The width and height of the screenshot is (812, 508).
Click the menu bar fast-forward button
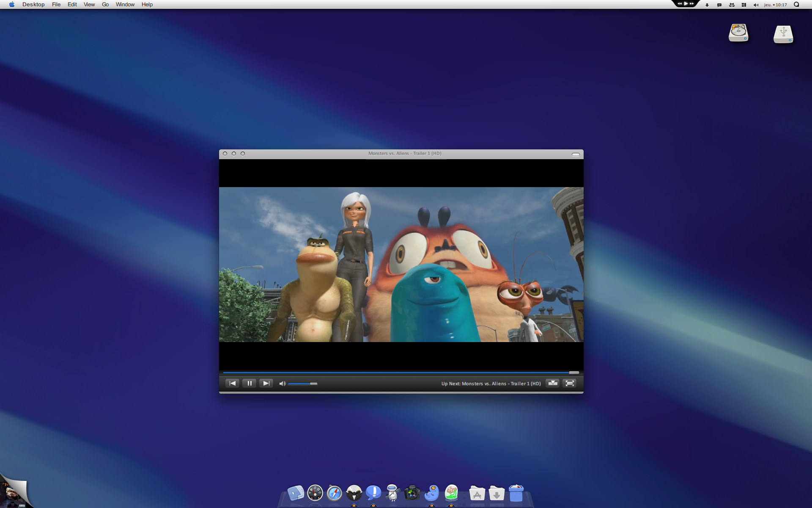pos(692,3)
